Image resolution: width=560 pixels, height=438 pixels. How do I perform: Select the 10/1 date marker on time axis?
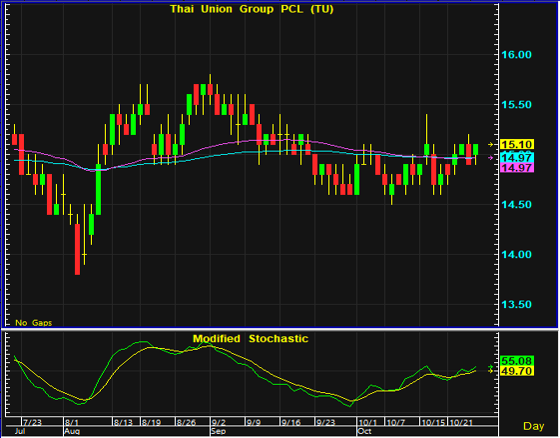pos(368,423)
